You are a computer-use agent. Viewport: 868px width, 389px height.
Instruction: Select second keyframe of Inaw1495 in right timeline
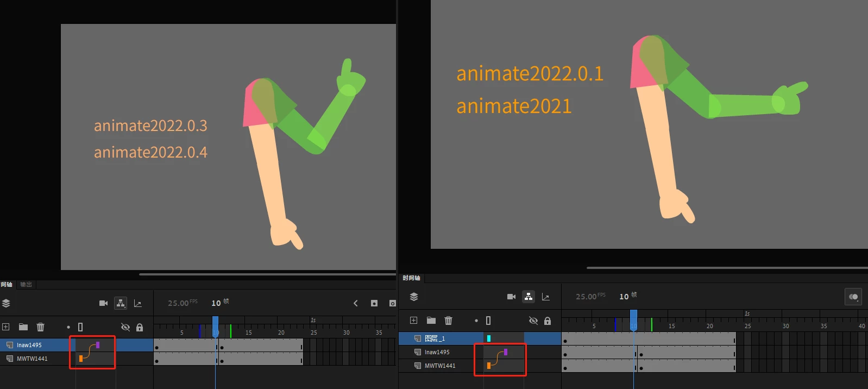click(641, 355)
